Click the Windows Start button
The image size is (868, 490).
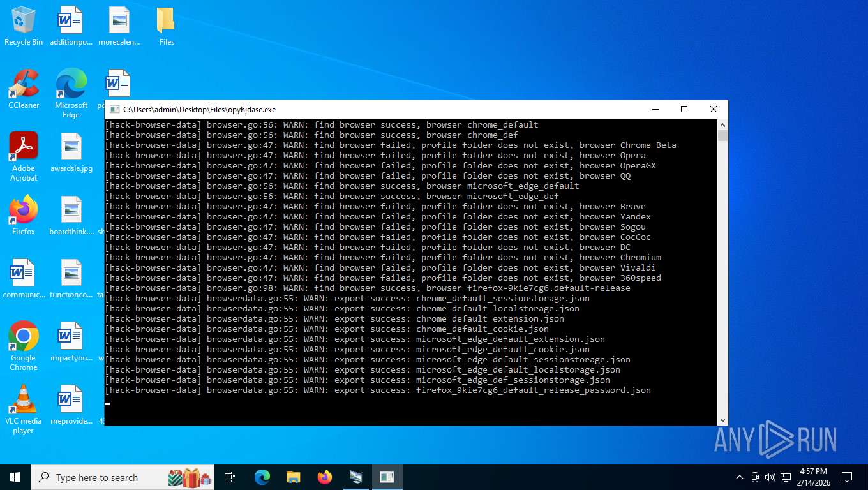pos(15,477)
